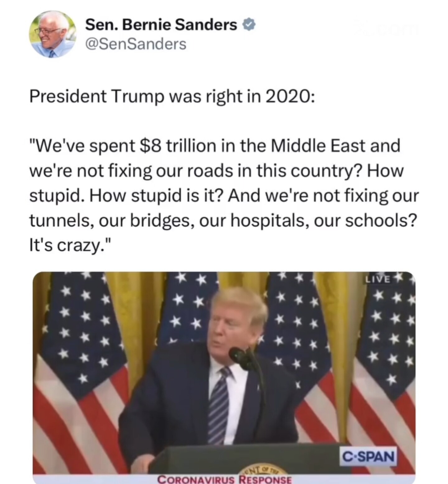This screenshot has height=484, width=448.
Task: Click the "Coronavirus Response" caption banner
Action: coord(225,479)
